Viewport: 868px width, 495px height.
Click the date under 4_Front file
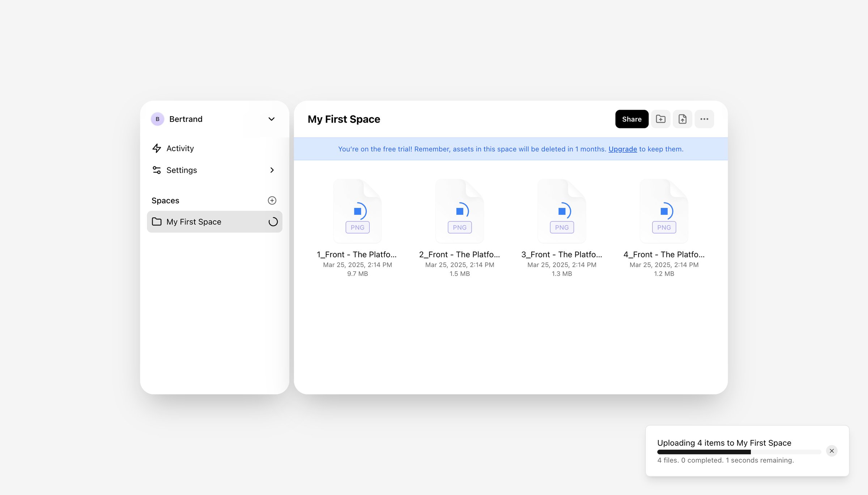pyautogui.click(x=664, y=265)
